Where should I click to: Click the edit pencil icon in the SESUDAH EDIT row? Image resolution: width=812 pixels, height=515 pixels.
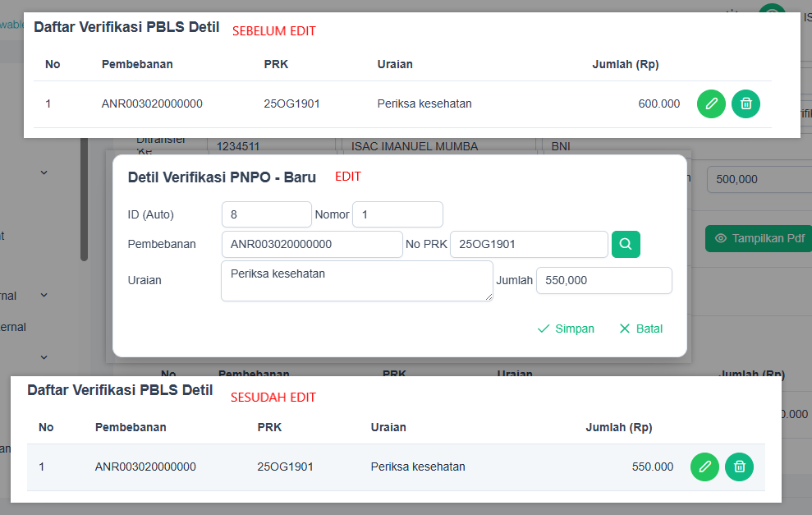704,467
